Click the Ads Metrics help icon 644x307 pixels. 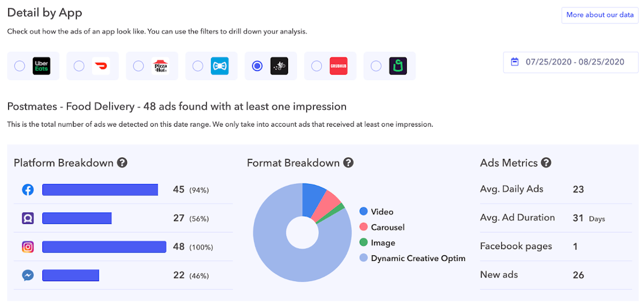pos(546,163)
